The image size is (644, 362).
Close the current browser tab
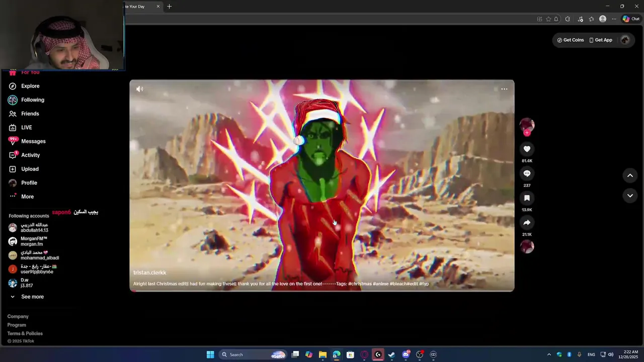(158, 7)
